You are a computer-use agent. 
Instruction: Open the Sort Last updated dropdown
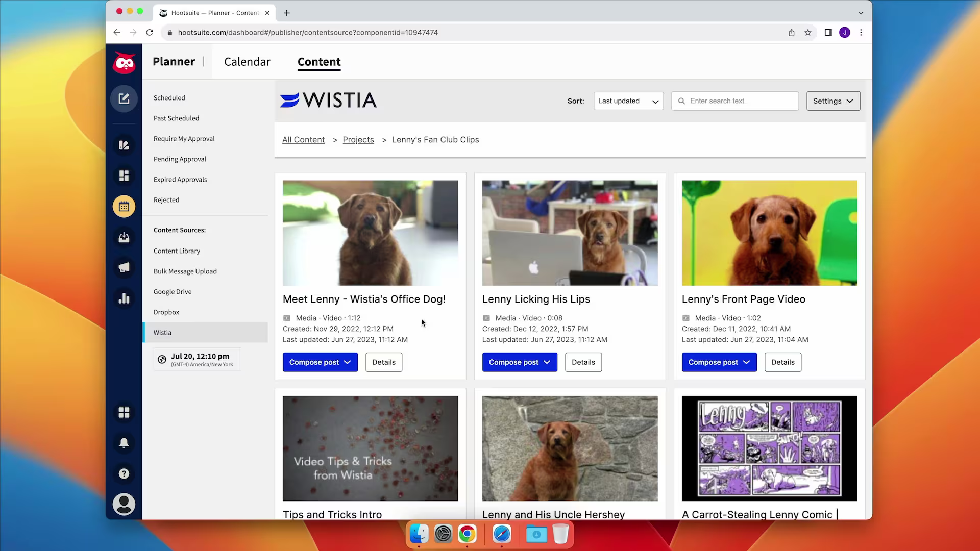coord(628,101)
